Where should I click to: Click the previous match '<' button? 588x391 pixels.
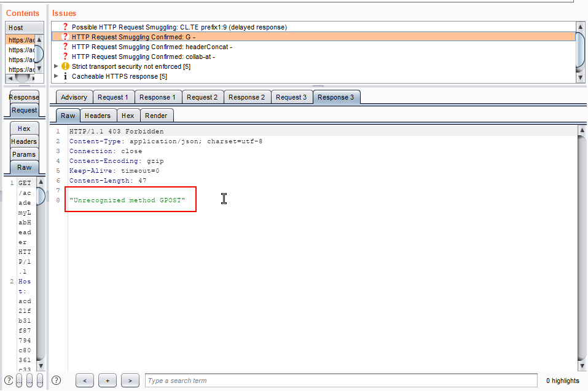point(85,381)
